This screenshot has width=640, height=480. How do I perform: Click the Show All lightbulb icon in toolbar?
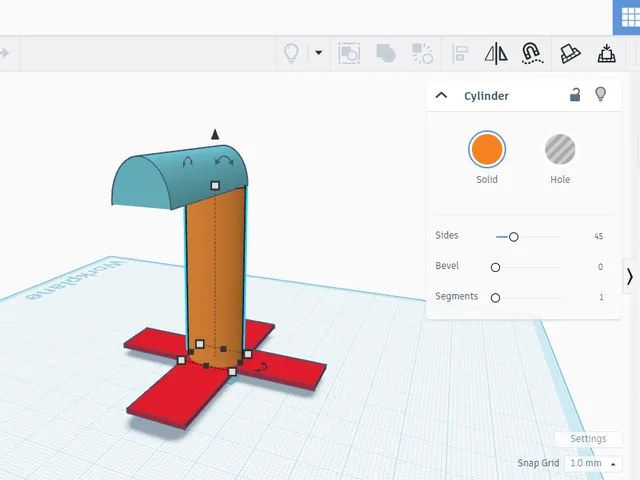291,53
